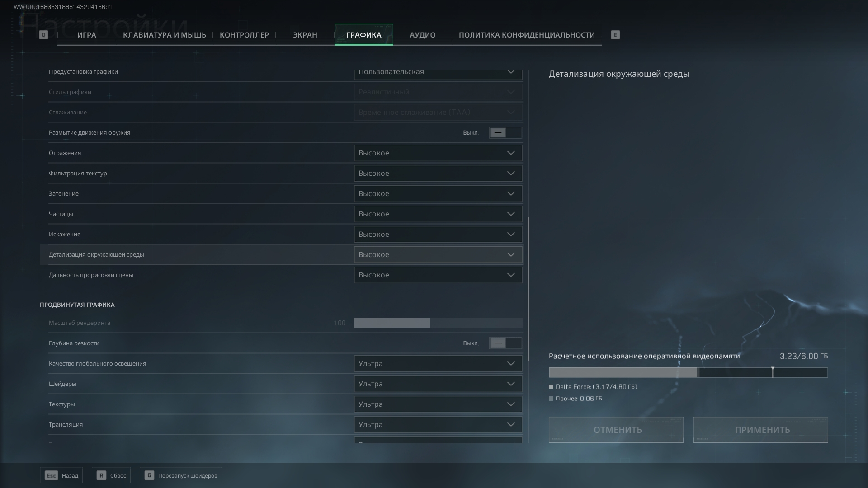Open the Шейдеры quality dropdown

coord(438,384)
